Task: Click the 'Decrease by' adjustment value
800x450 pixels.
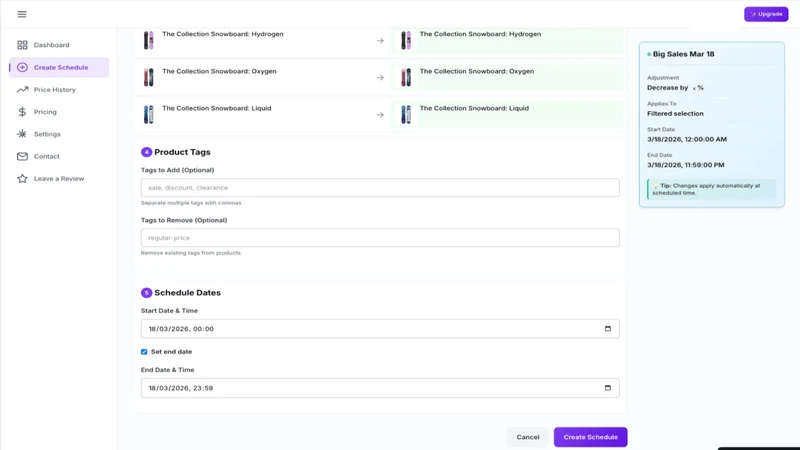Action: pyautogui.click(x=675, y=88)
